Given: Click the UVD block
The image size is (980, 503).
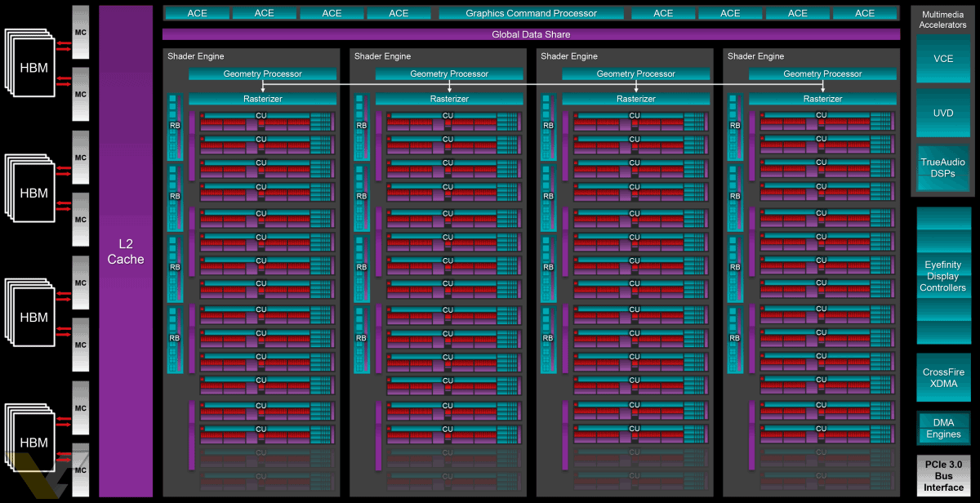Looking at the screenshot, I should click(x=943, y=113).
